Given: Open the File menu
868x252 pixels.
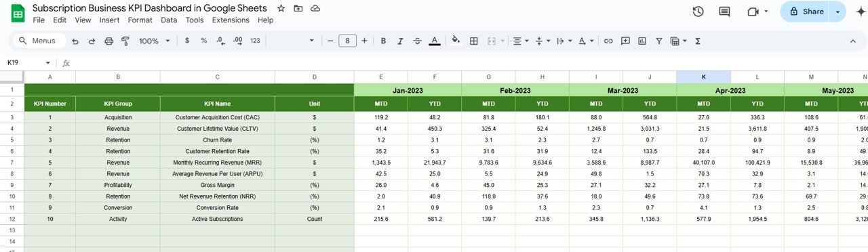Looking at the screenshot, I should coord(39,20).
